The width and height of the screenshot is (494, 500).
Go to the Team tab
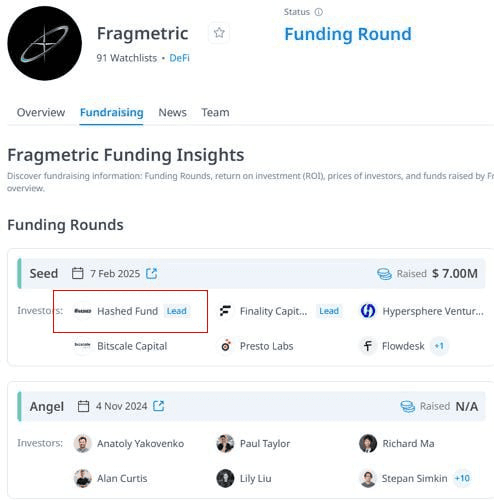pyautogui.click(x=215, y=113)
